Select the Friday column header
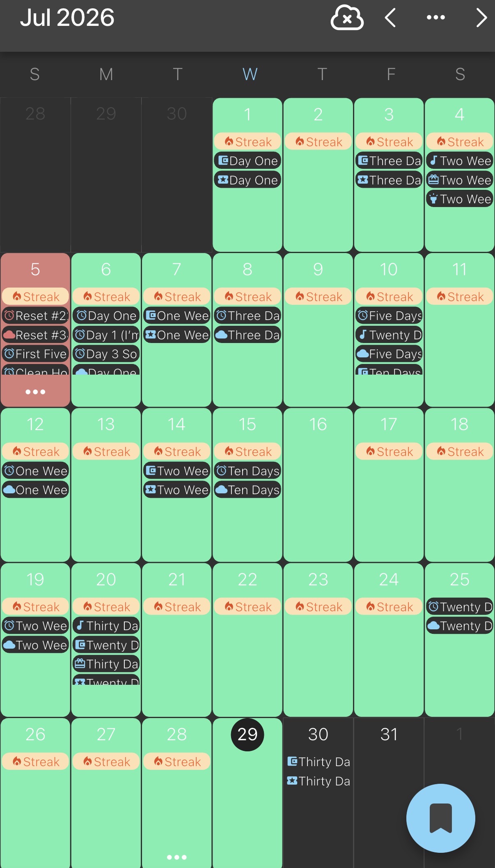495x868 pixels. coord(391,74)
